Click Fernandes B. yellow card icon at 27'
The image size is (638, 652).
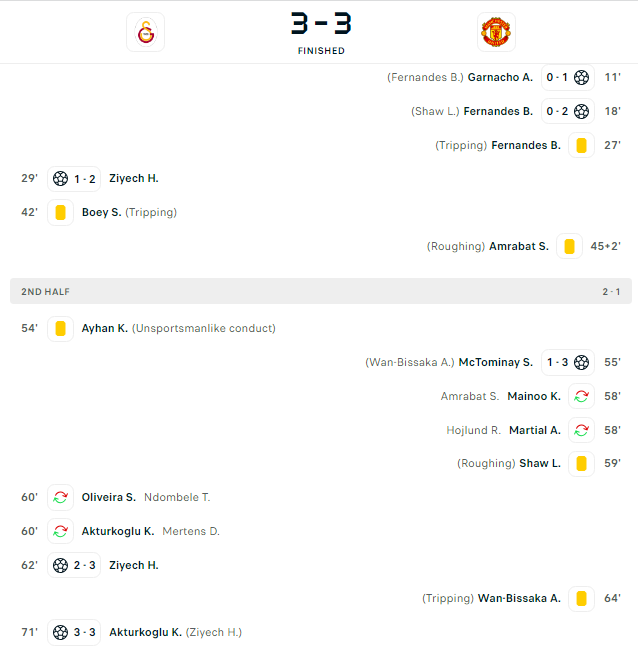pos(581,146)
